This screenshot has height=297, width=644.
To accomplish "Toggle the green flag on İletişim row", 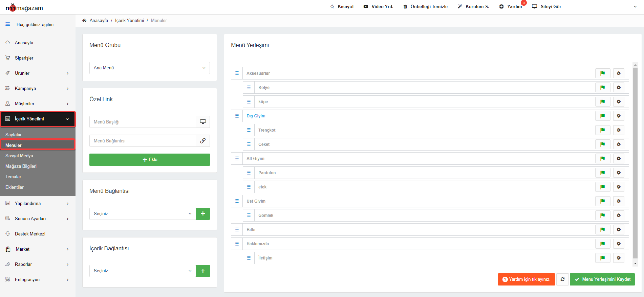I will tap(603, 258).
